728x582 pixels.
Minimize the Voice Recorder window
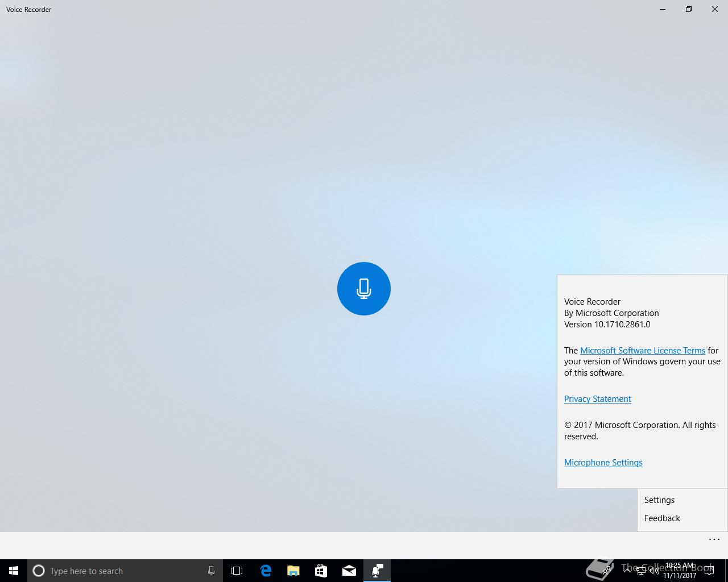(663, 9)
